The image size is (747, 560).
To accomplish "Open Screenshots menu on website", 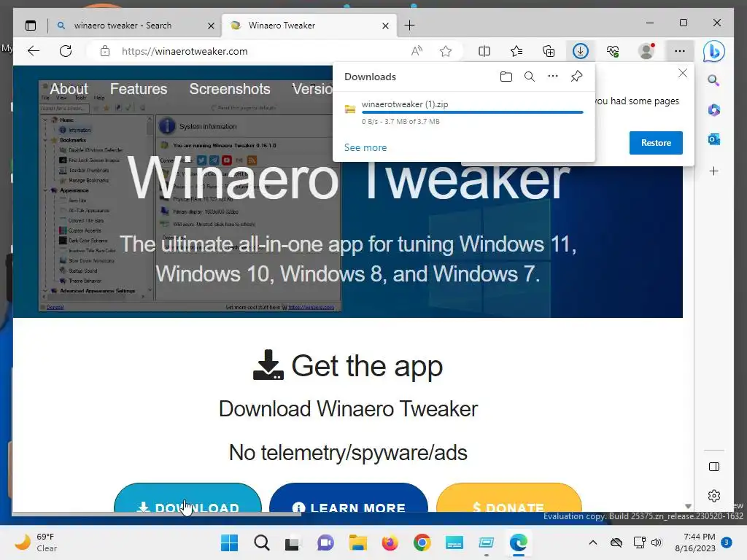I will click(x=230, y=88).
